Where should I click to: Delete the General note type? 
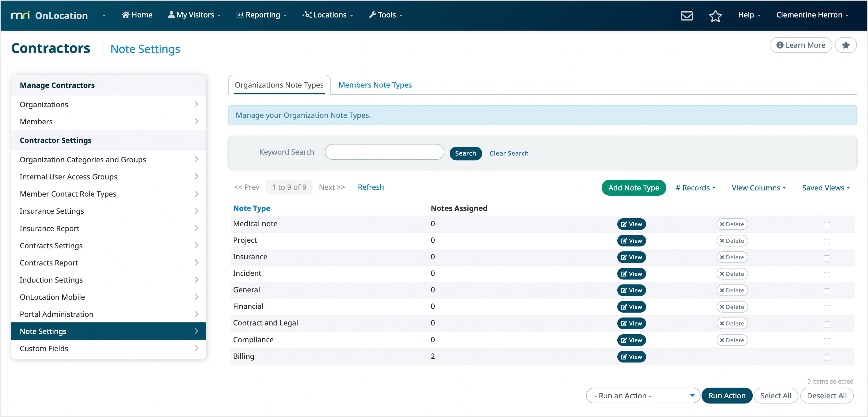click(732, 290)
